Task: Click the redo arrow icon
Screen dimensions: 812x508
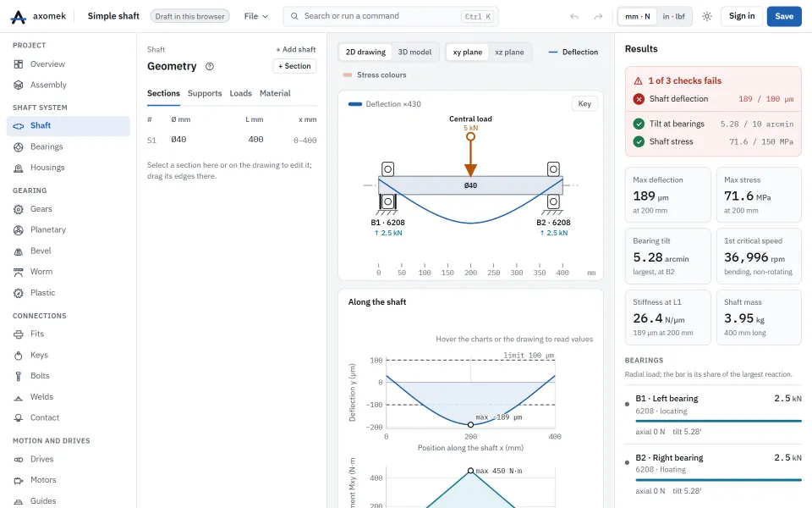Action: tap(598, 17)
